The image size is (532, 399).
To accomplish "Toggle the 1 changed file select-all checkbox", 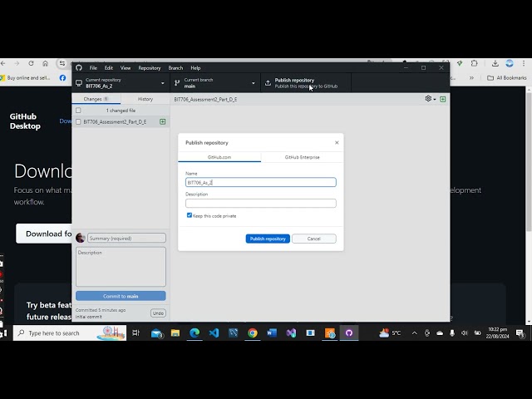I will pyautogui.click(x=78, y=111).
